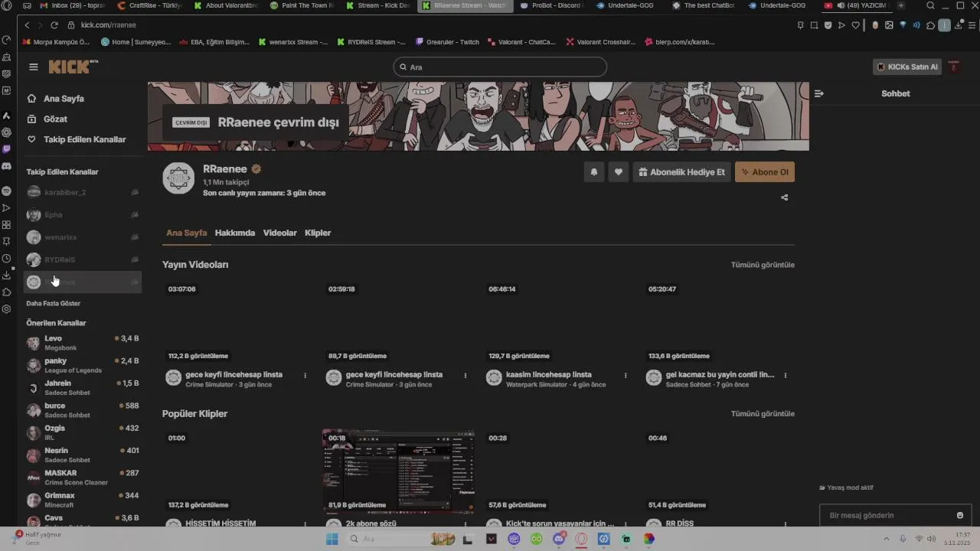The image size is (980, 551).
Task: Open options menu for gel kacmaz video
Action: (786, 376)
